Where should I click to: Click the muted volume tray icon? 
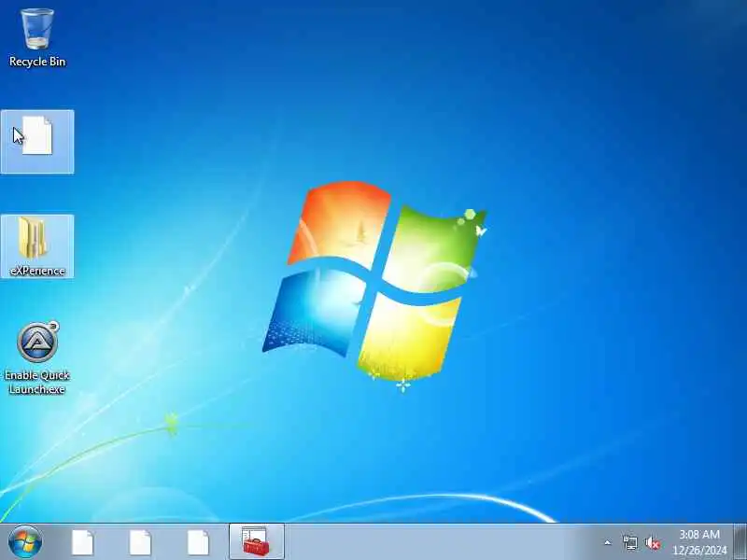coord(653,542)
